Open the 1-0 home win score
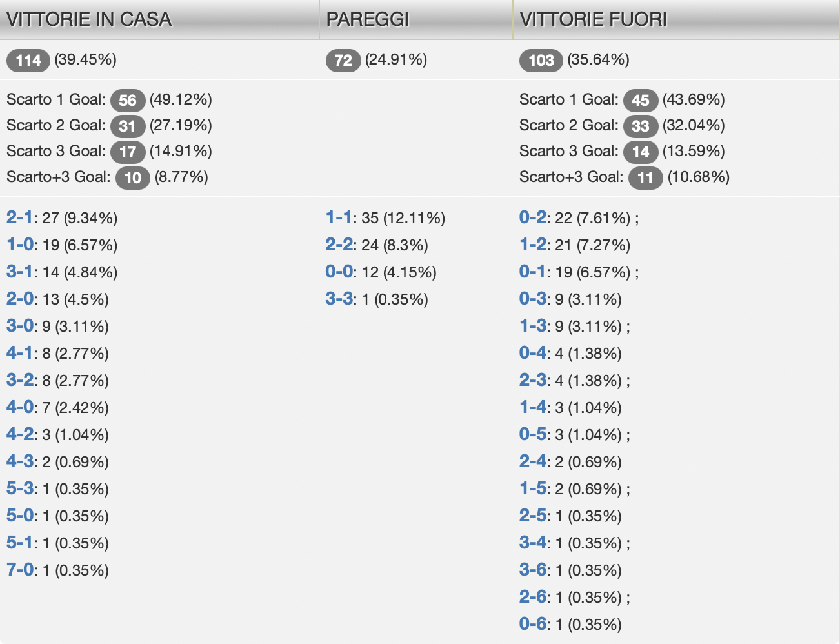 (19, 245)
